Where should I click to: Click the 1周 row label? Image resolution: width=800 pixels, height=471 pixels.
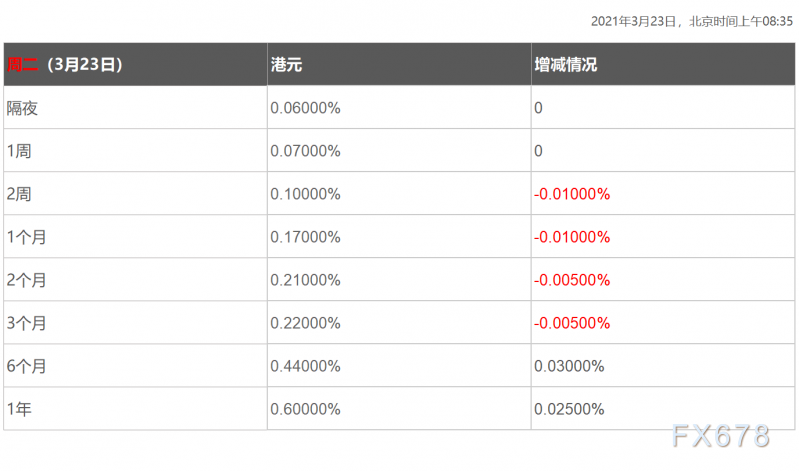(20, 151)
